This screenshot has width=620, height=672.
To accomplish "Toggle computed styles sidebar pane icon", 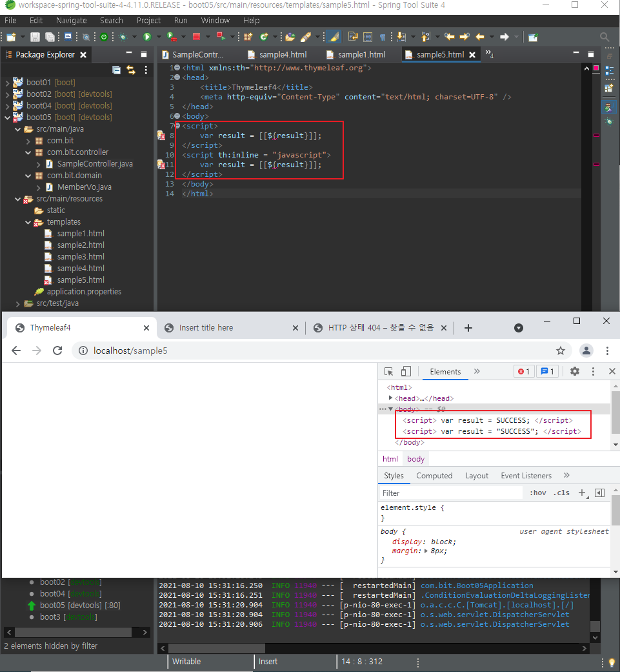I will click(x=600, y=493).
